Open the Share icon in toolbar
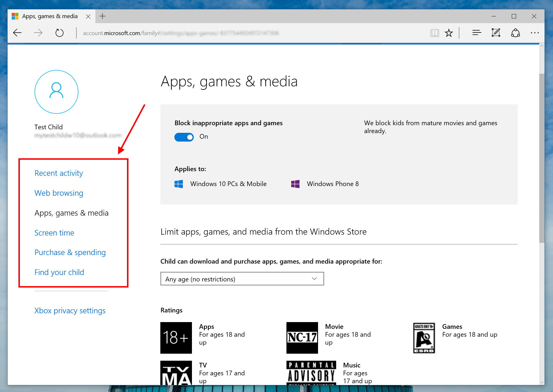The width and height of the screenshot is (553, 392). click(x=516, y=33)
